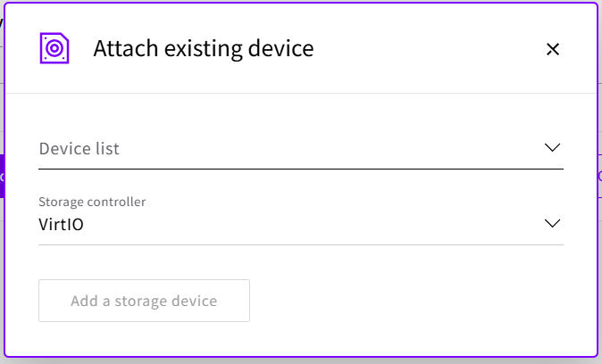602x364 pixels.
Task: Click the underline beneath the VirtIO field
Action: pos(300,244)
